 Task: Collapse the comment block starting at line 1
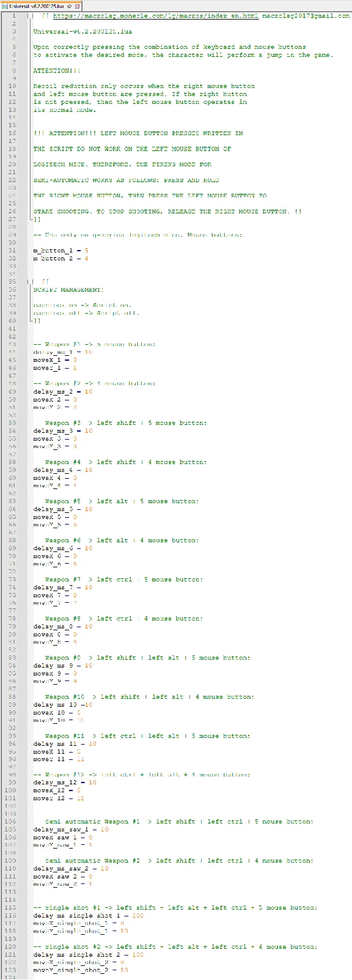tap(30, 15)
